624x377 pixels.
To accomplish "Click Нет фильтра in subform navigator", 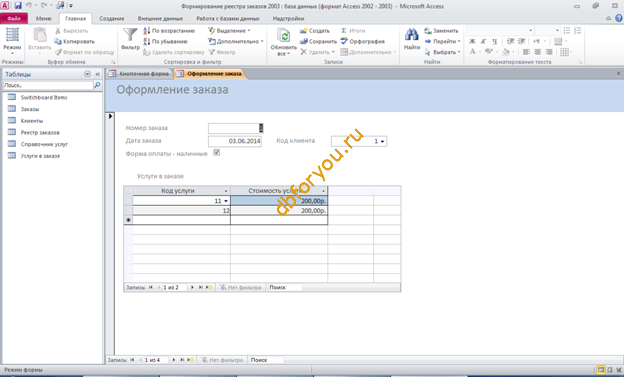I will pos(241,287).
